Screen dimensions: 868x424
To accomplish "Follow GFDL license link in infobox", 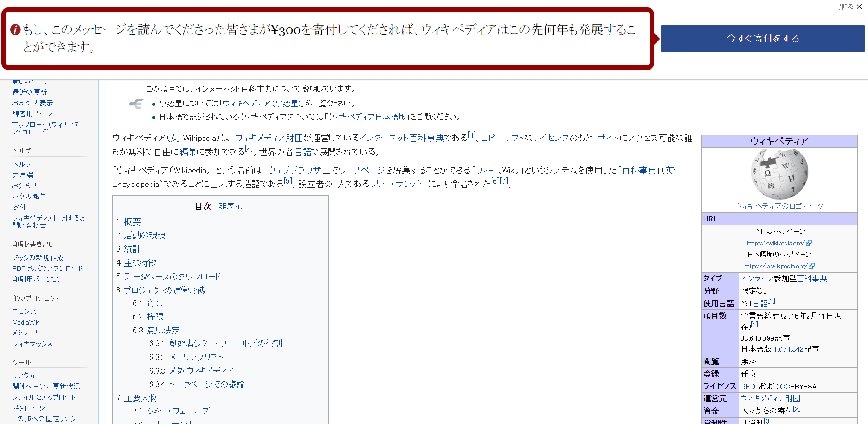I will pyautogui.click(x=750, y=387).
